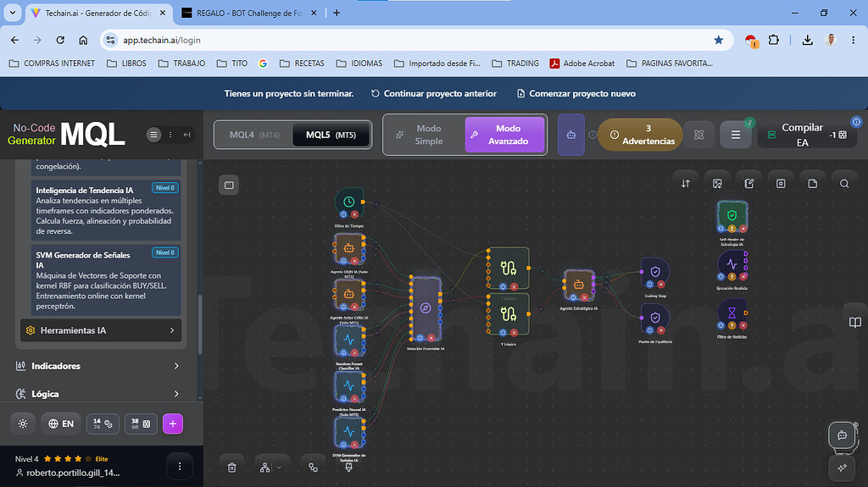
Task: Switch to REGALO - BOT Challenge browser tab
Action: coord(249,14)
